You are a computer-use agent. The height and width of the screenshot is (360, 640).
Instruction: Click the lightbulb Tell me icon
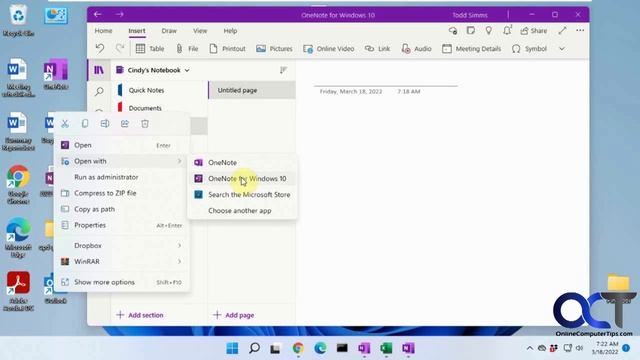pyautogui.click(x=489, y=30)
